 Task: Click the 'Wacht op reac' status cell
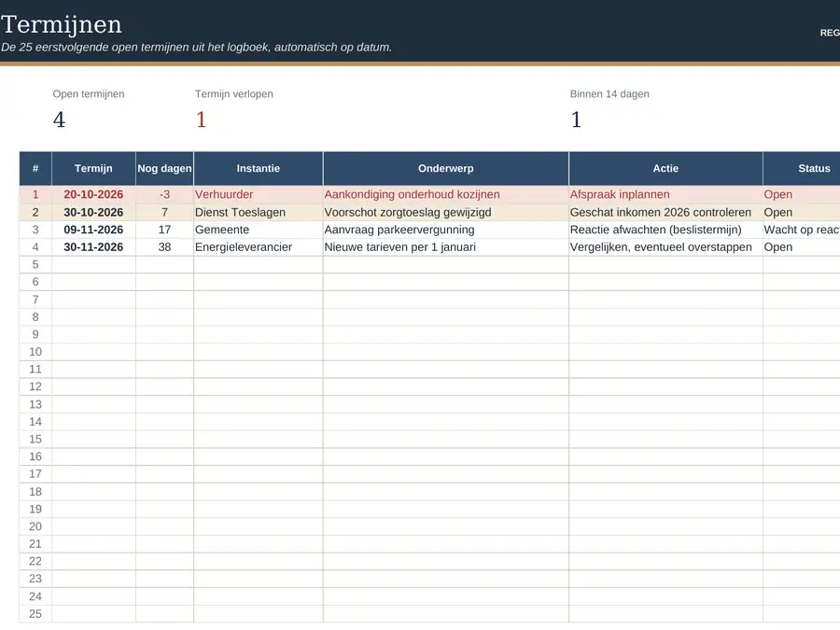click(x=802, y=230)
